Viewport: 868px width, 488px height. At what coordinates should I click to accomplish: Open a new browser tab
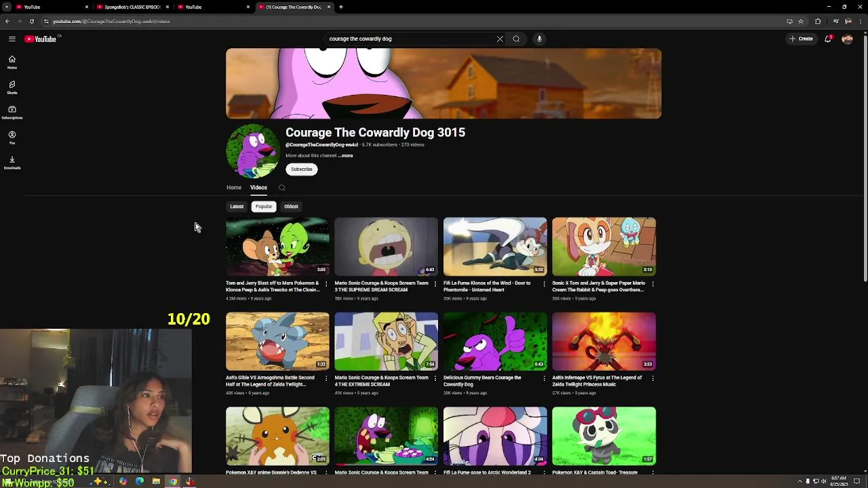341,7
